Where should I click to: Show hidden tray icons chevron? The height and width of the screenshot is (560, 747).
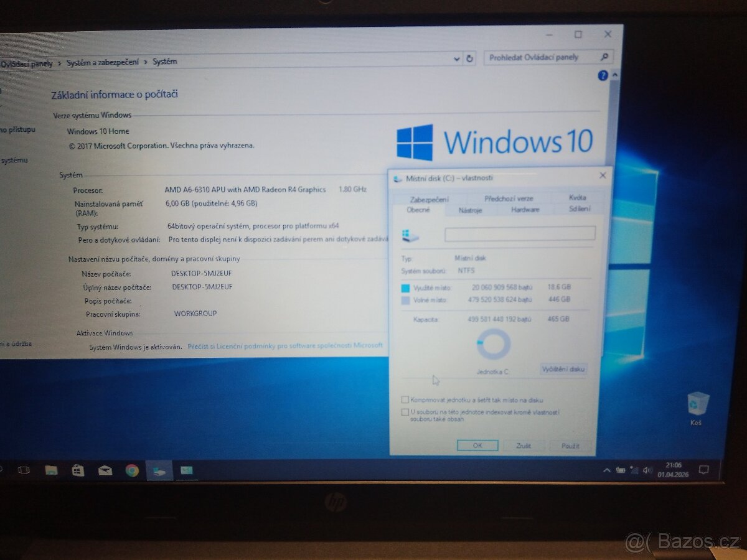(x=607, y=470)
